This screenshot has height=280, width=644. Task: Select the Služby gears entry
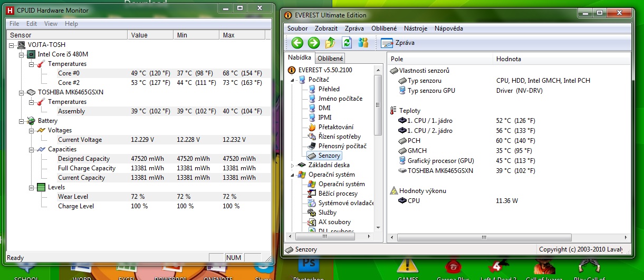pyautogui.click(x=322, y=213)
